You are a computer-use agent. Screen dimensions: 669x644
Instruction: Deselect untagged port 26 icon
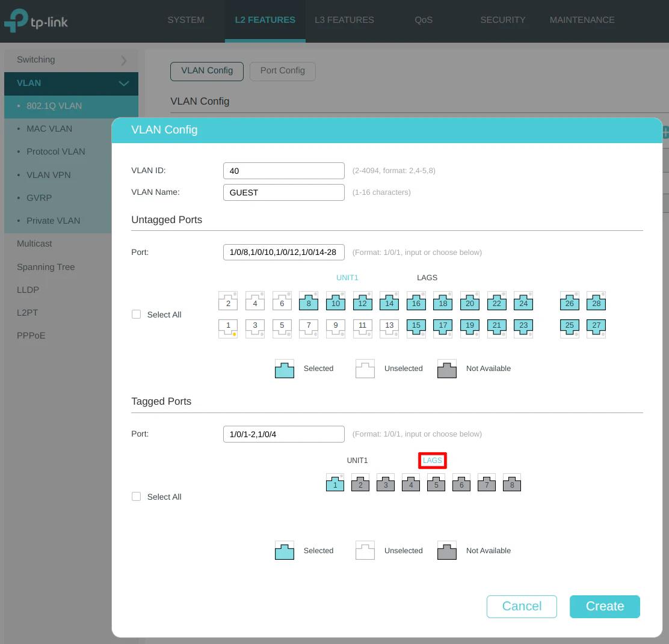[x=570, y=301]
